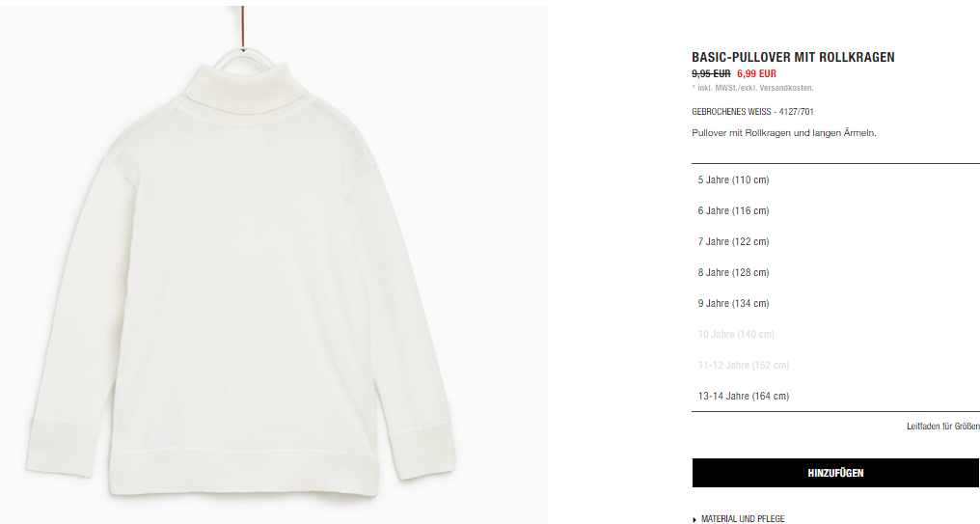Expand the MATERIAL UND PFLEGE text label
Screen dimensions: 980x524
(x=743, y=519)
